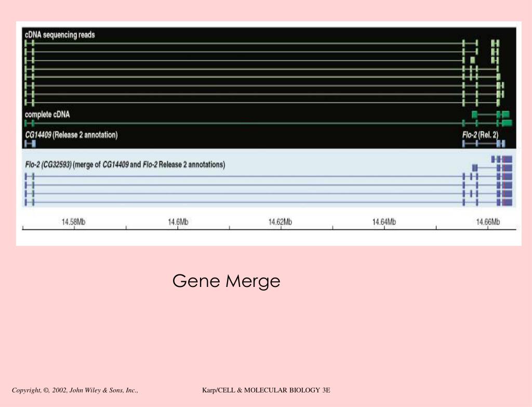Click the John Wiley copyright notice
Image resolution: width=532 pixels, height=407 pixels.
click(75, 390)
